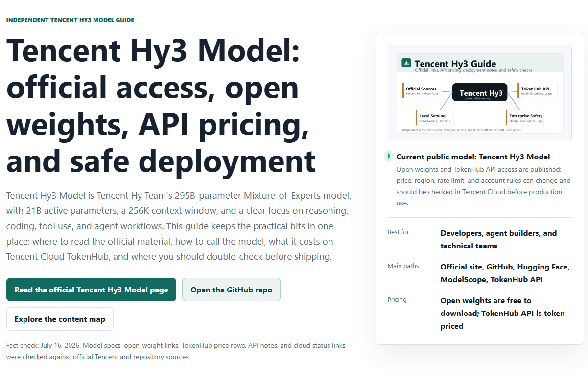Open the Tencent Hy3 Guide diagram thumbnail
The width and height of the screenshot is (588, 381).
(x=479, y=93)
